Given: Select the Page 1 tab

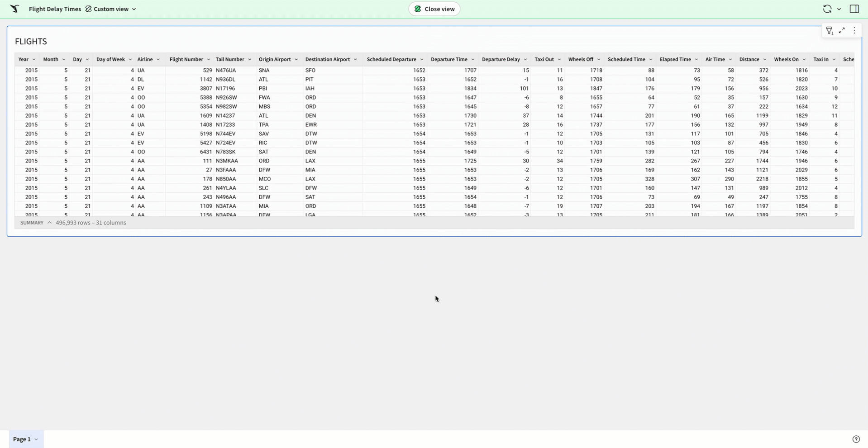Looking at the screenshot, I should coord(22,439).
